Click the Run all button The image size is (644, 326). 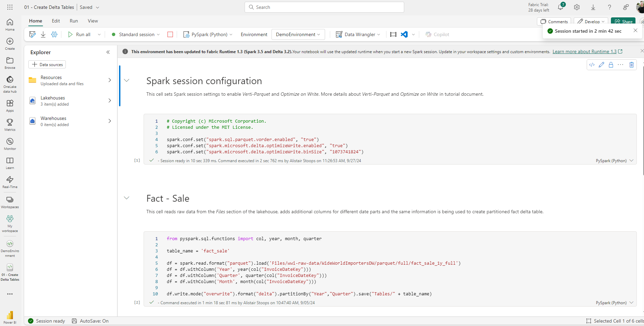click(x=80, y=34)
